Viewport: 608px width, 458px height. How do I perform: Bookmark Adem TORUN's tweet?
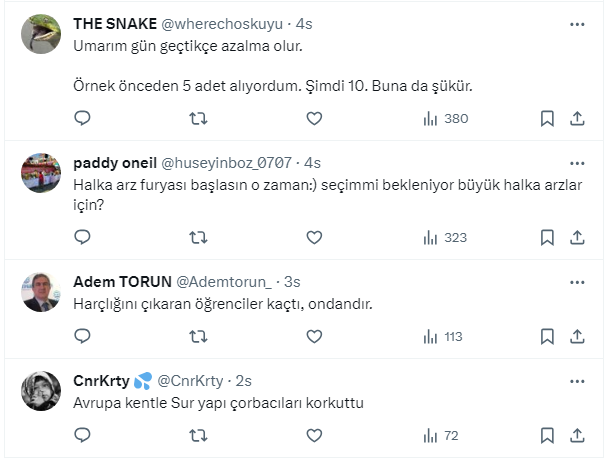[x=547, y=336]
